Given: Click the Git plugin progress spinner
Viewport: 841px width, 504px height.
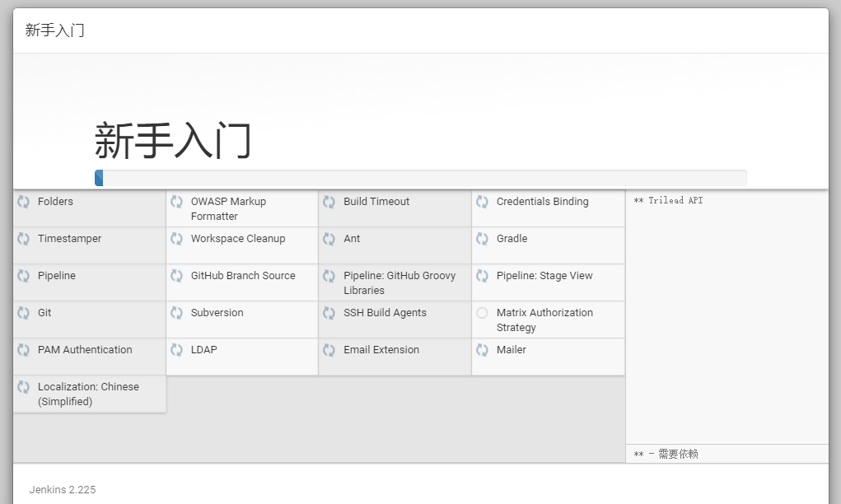Looking at the screenshot, I should pos(22,312).
